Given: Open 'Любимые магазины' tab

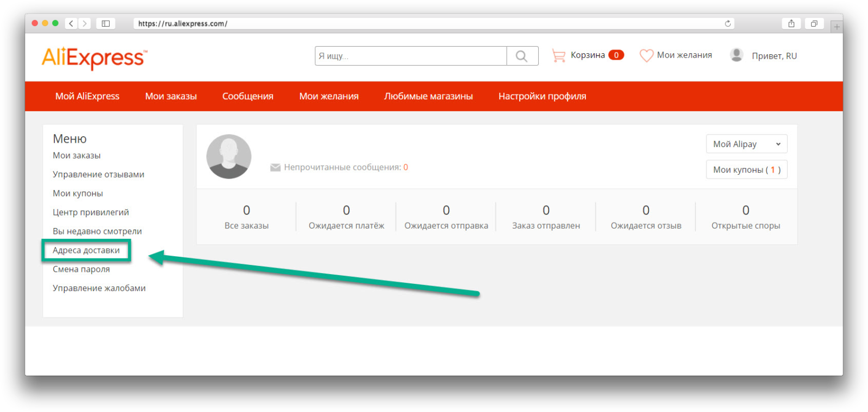Looking at the screenshot, I should (429, 96).
